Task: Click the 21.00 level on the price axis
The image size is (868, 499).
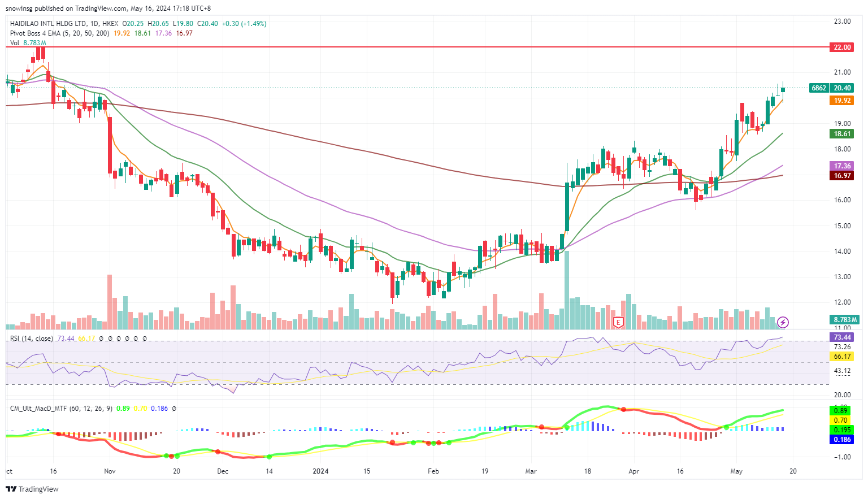Action: [842, 72]
